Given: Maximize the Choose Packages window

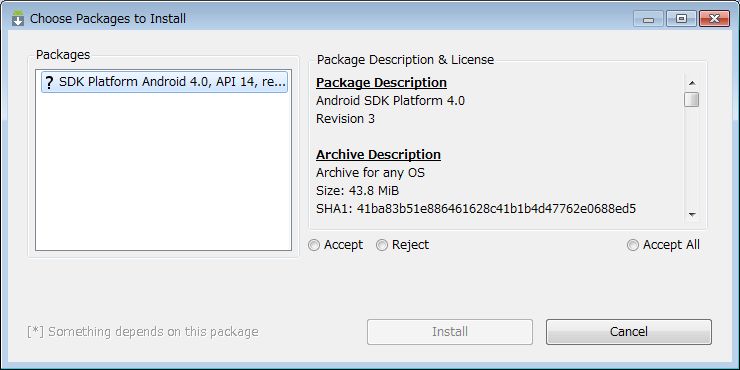Looking at the screenshot, I should [x=681, y=19].
